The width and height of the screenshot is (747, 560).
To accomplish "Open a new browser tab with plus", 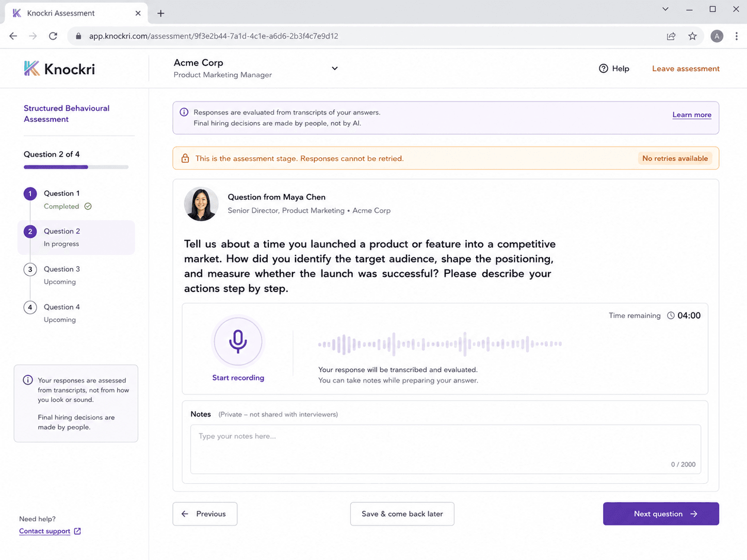I will coord(161,13).
